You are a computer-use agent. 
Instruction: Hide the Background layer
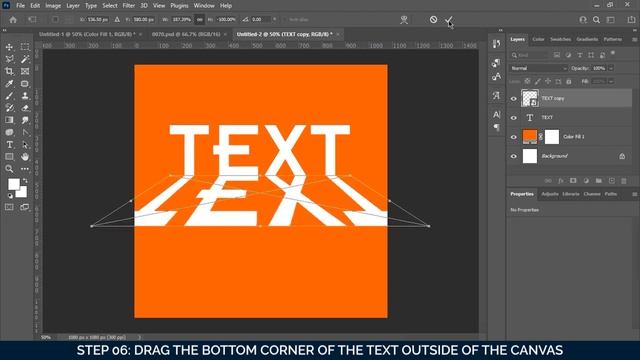pos(513,156)
